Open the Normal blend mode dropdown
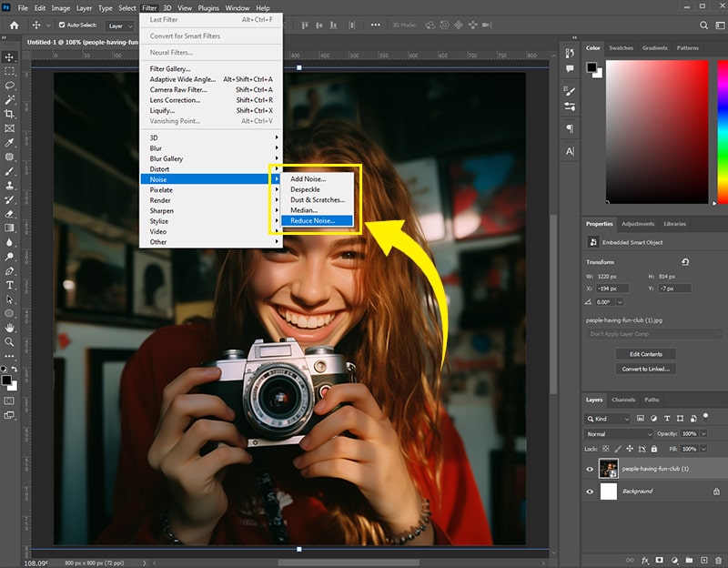This screenshot has height=568, width=728. 619,434
